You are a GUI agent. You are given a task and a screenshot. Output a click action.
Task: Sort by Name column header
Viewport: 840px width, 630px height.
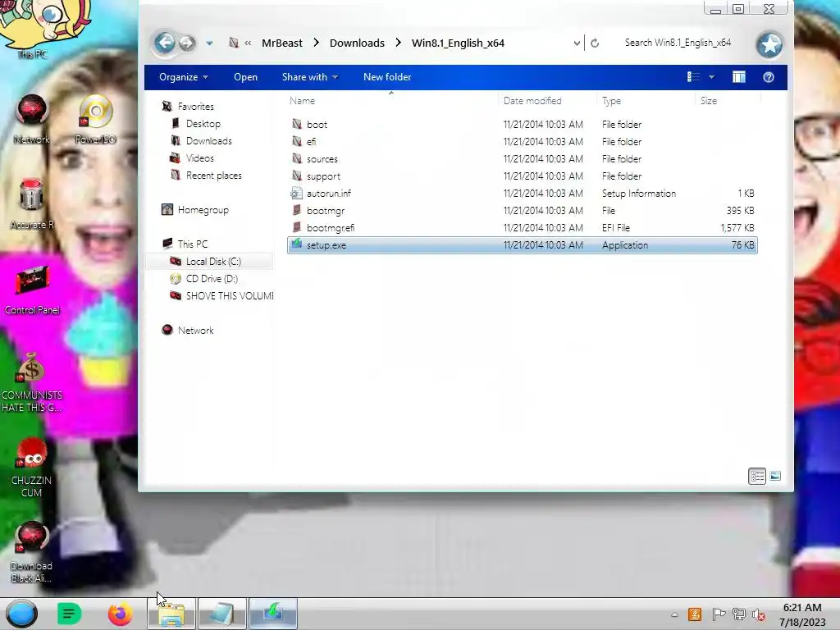[x=302, y=100]
